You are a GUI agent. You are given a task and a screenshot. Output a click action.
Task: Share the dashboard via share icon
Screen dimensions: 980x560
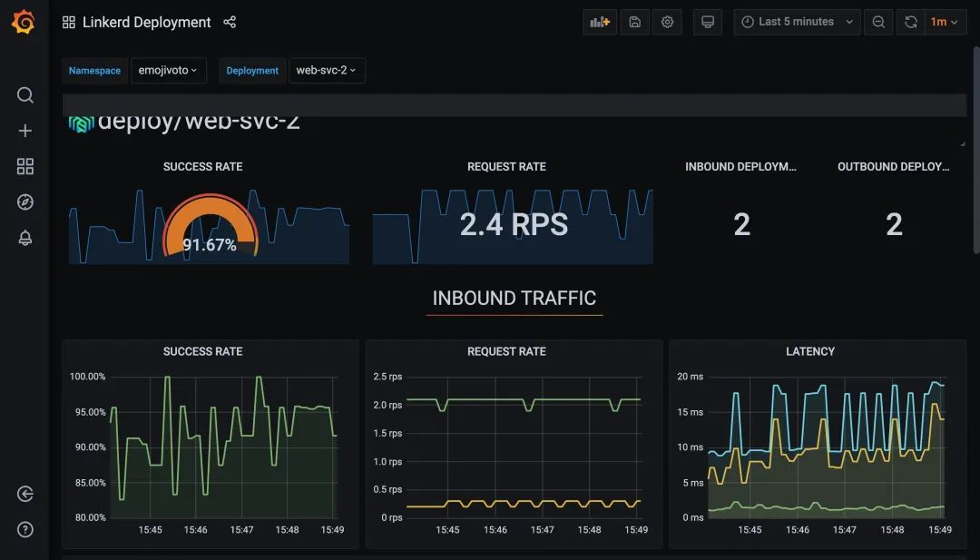[x=230, y=23]
